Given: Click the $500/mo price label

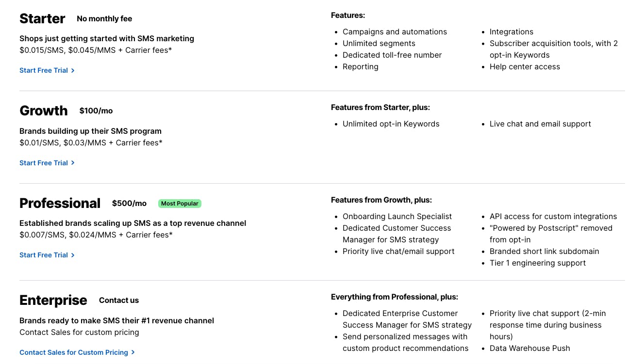Looking at the screenshot, I should pyautogui.click(x=129, y=203).
